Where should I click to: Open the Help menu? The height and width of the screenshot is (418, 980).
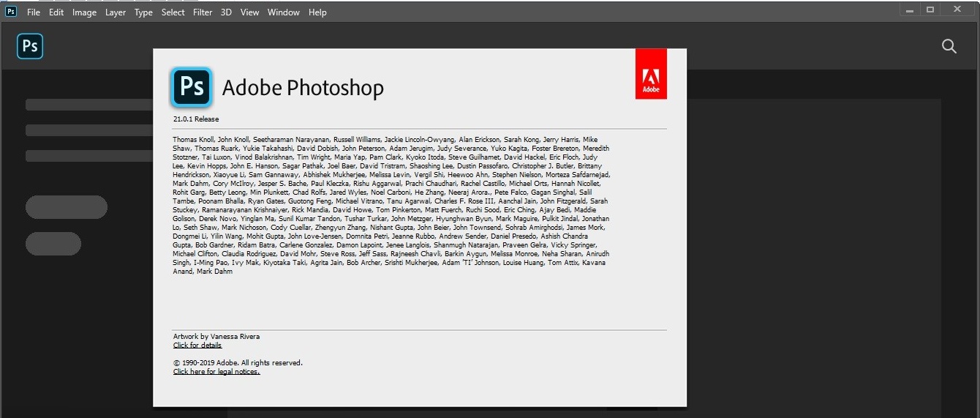coord(317,12)
